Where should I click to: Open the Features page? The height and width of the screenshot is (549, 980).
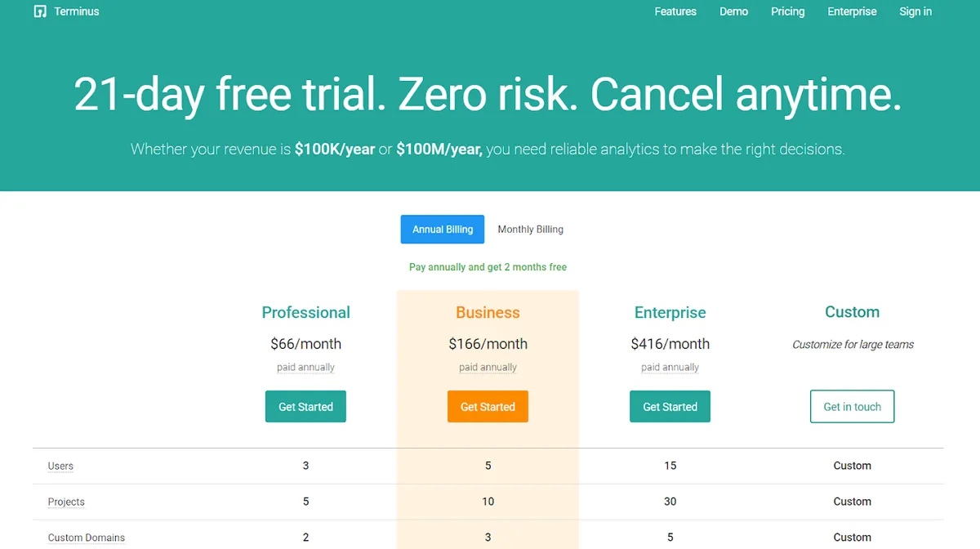click(x=675, y=11)
